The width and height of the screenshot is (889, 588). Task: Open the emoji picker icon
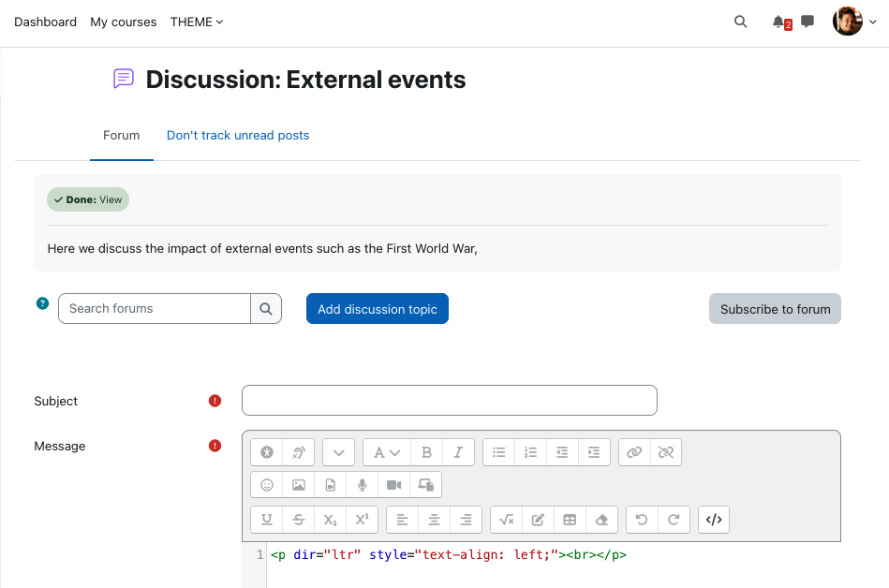(266, 485)
